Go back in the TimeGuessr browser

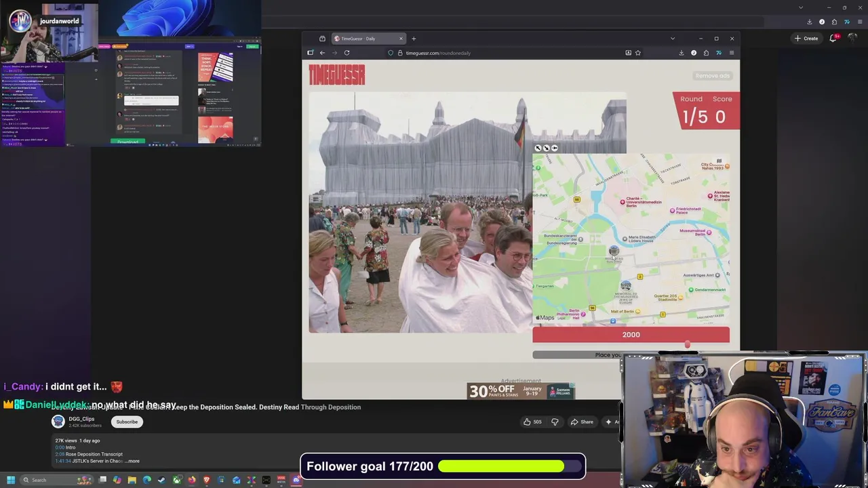click(x=322, y=53)
